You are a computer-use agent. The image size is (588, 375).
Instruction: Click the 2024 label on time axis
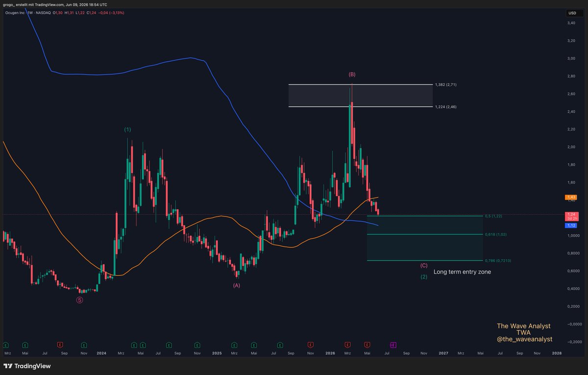tap(101, 353)
